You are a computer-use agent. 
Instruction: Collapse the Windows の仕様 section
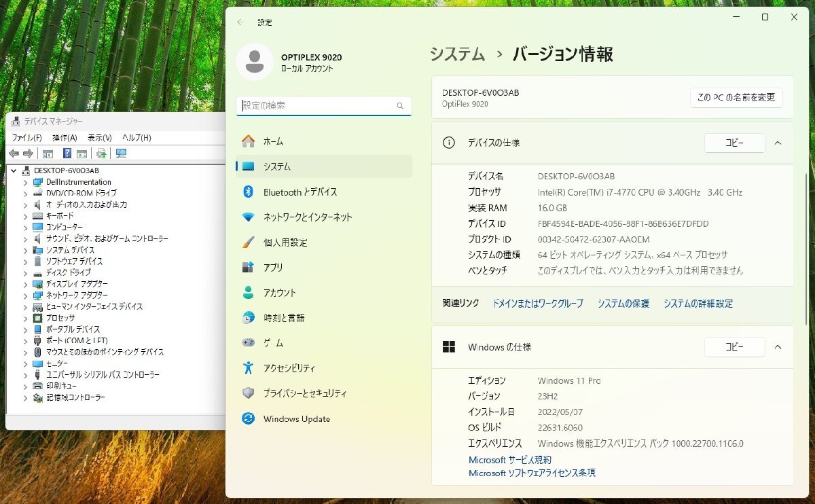(x=778, y=347)
